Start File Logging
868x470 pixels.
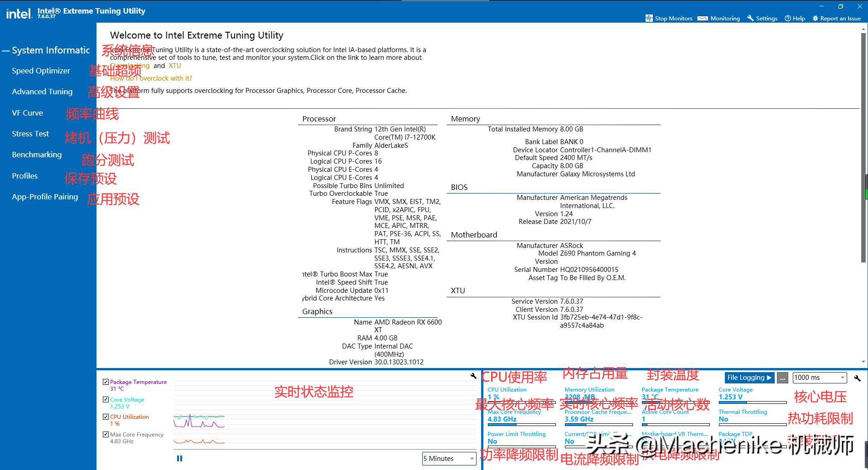coord(749,378)
